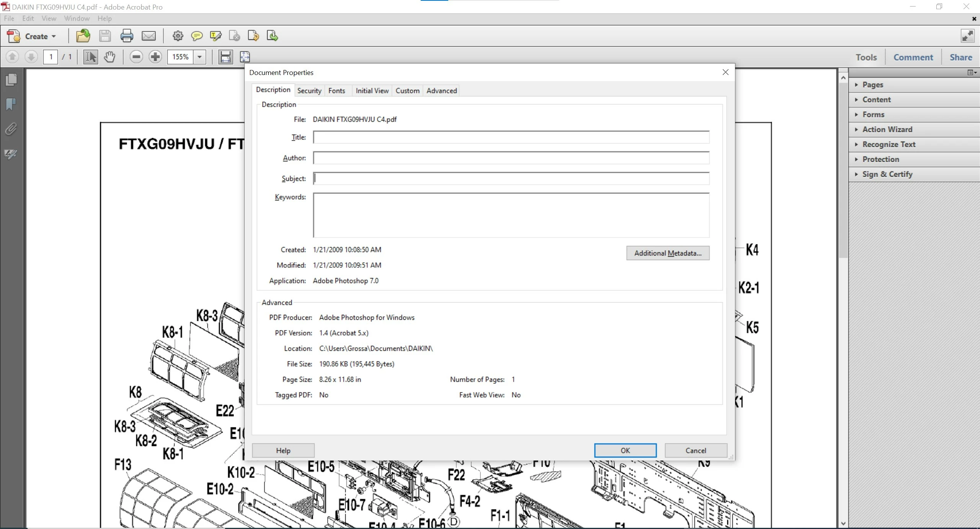Open file using folder icon

coord(83,36)
